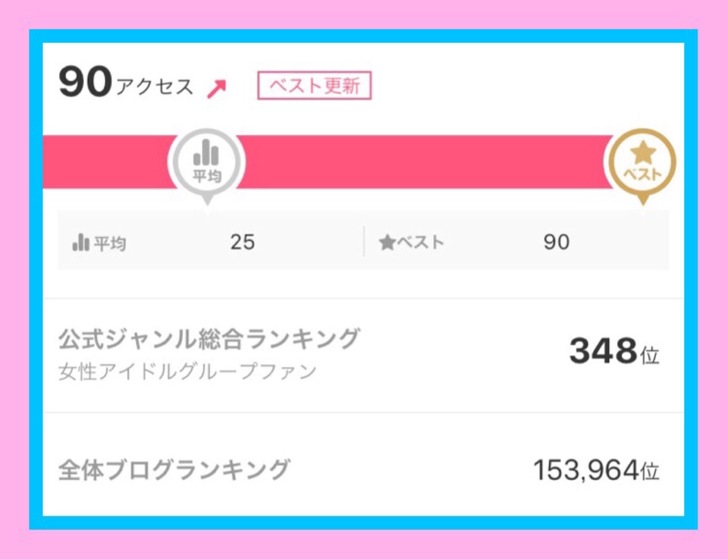Click the small bar chart icon beside 平均
This screenshot has height=560, width=728.
80,242
